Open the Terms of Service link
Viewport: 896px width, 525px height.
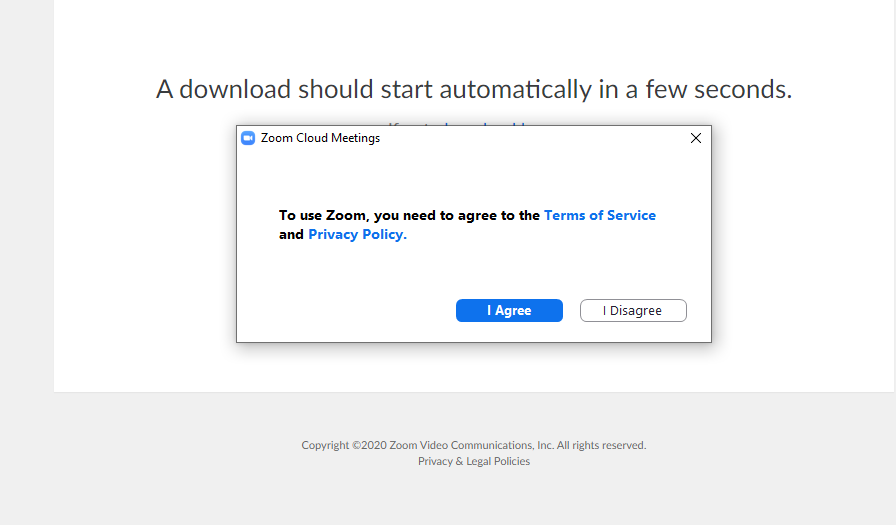599,215
